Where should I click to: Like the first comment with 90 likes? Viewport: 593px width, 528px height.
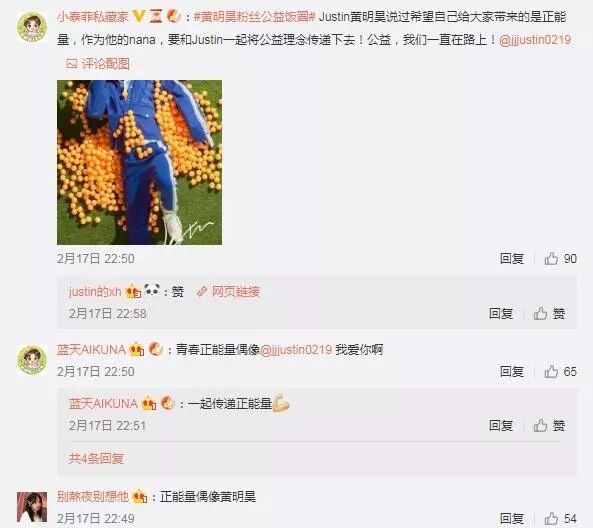[560, 259]
